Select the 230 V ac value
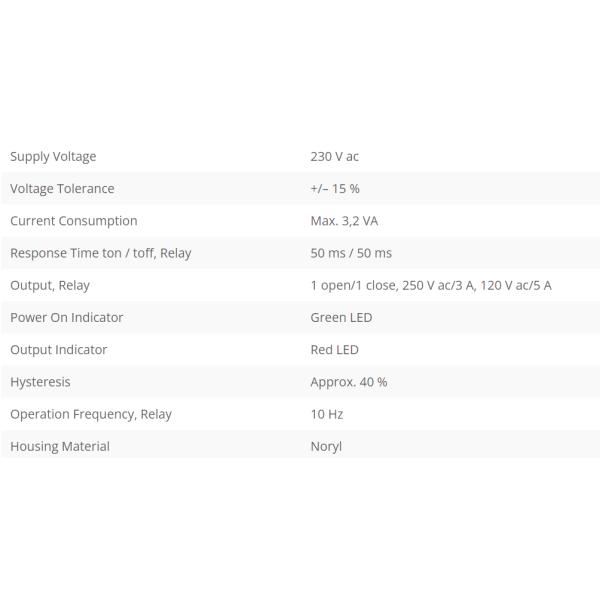This screenshot has width=600, height=600. tap(334, 156)
